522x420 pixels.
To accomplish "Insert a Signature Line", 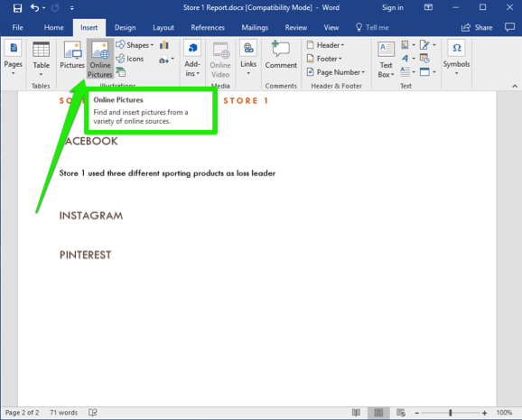I will click(x=428, y=44).
